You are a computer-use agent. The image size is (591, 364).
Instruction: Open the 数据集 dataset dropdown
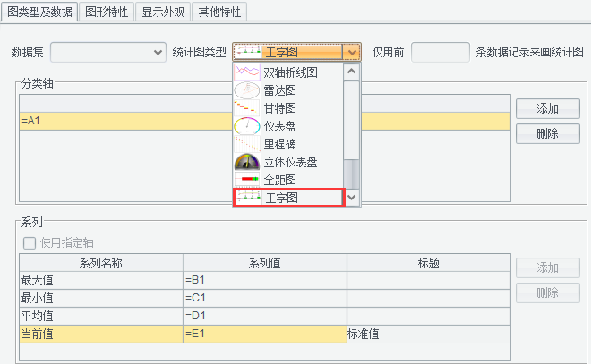[108, 53]
